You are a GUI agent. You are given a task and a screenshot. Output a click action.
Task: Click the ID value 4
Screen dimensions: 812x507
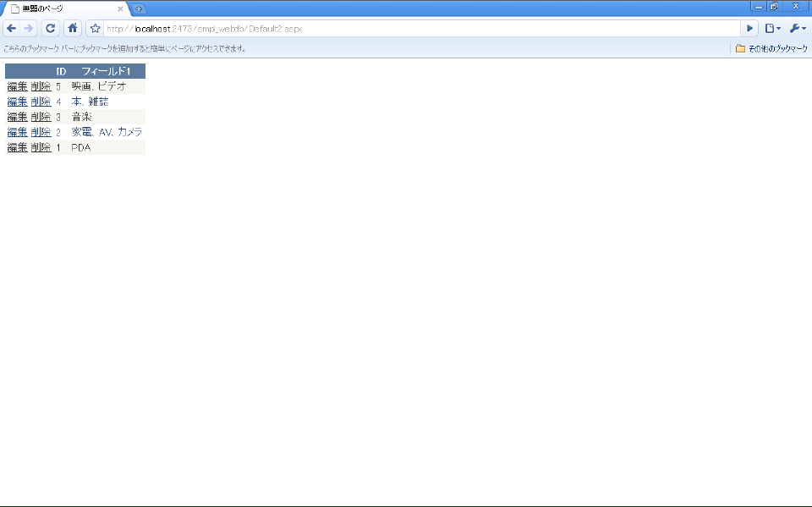(x=58, y=102)
